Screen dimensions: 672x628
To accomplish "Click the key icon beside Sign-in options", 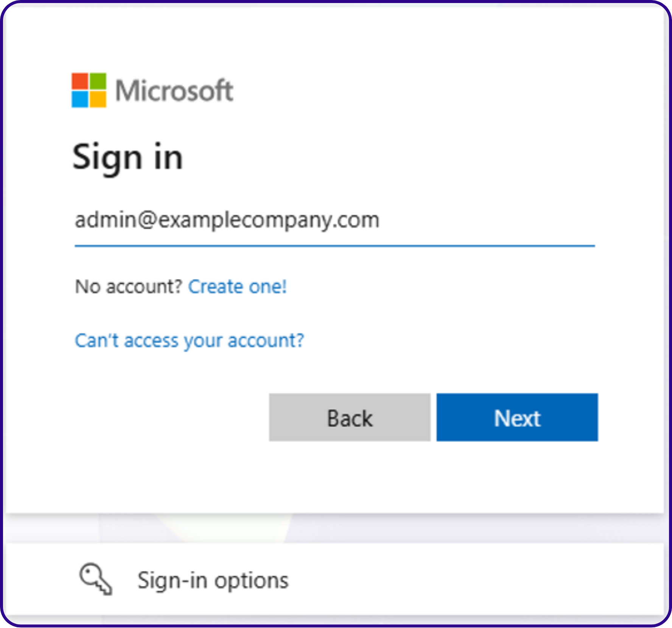I will pos(96,579).
